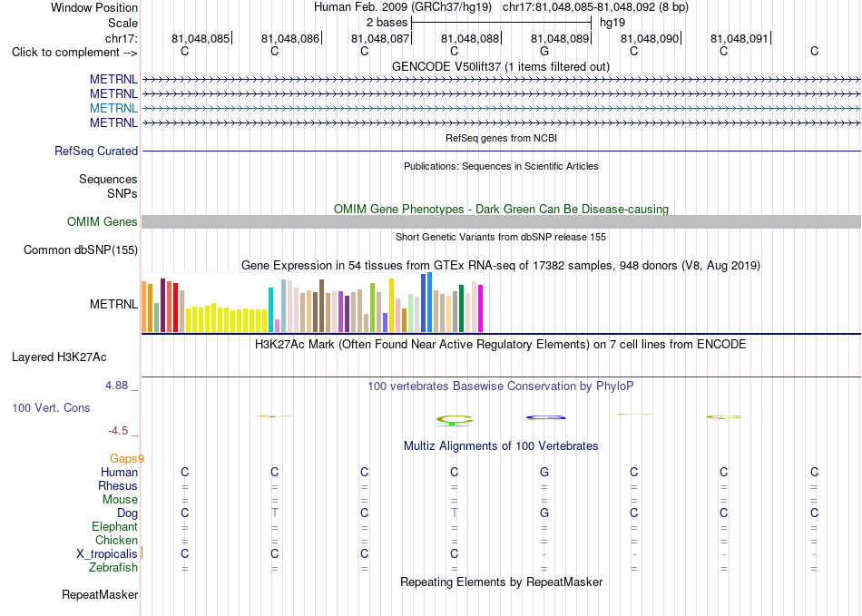The width and height of the screenshot is (862, 616).
Task: Click the G base in the Human alignment row
Action: (544, 472)
